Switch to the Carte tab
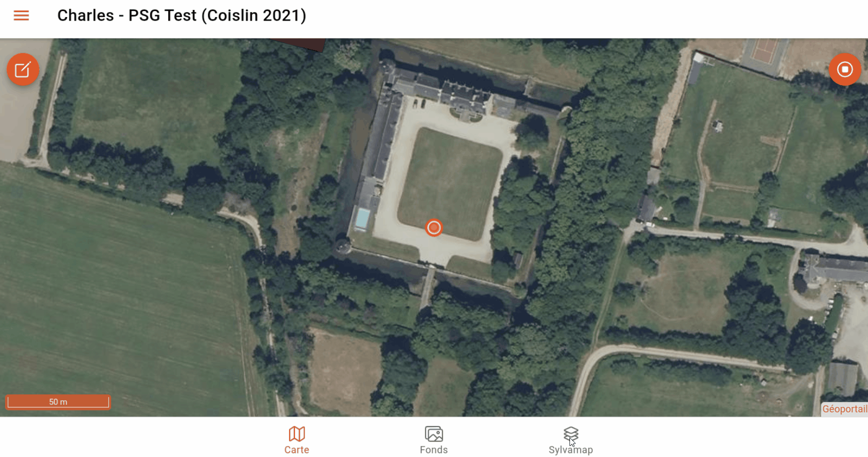Screen dimensions: 868x457 pyautogui.click(x=297, y=440)
